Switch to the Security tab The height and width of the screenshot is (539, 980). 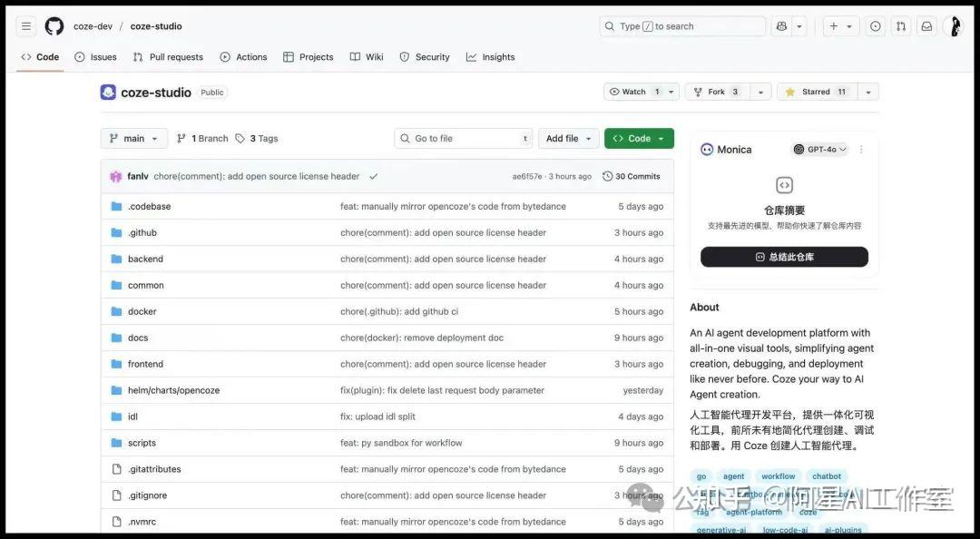425,57
